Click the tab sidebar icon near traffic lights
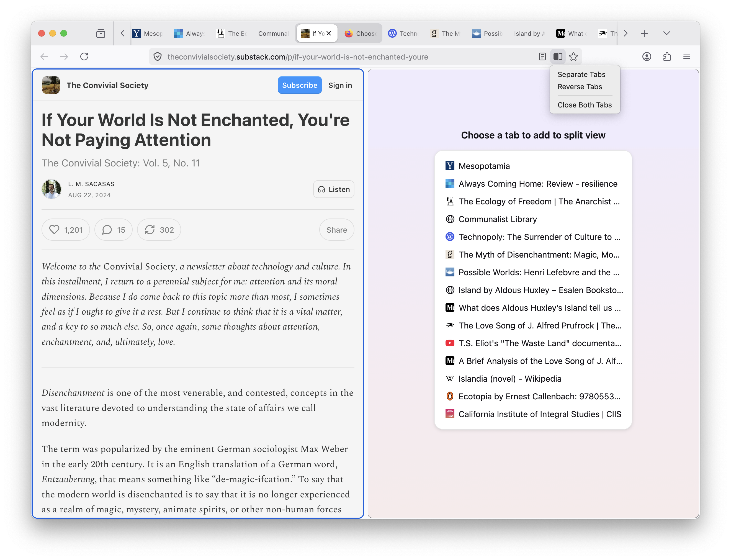Image resolution: width=731 pixels, height=560 pixels. [x=101, y=33]
